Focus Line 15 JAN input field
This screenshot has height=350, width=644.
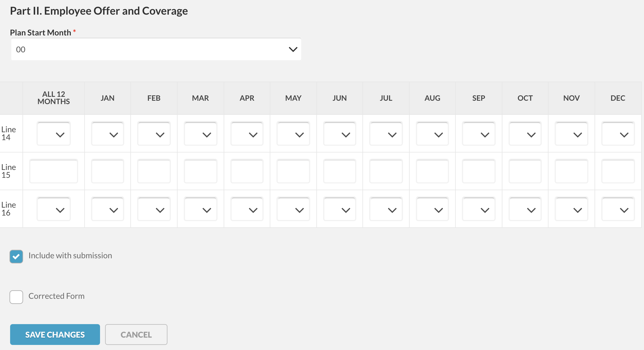107,171
